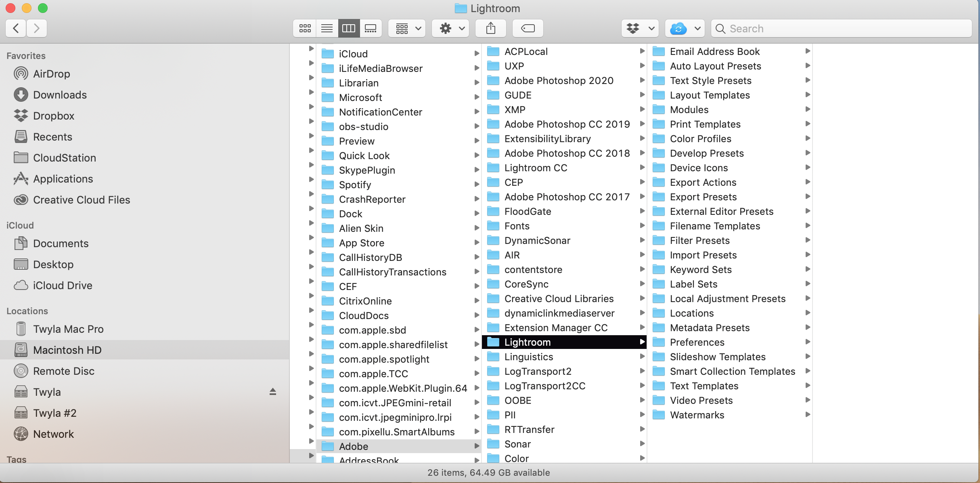The image size is (980, 483).
Task: Go forward with the right chevron button
Action: click(x=37, y=28)
